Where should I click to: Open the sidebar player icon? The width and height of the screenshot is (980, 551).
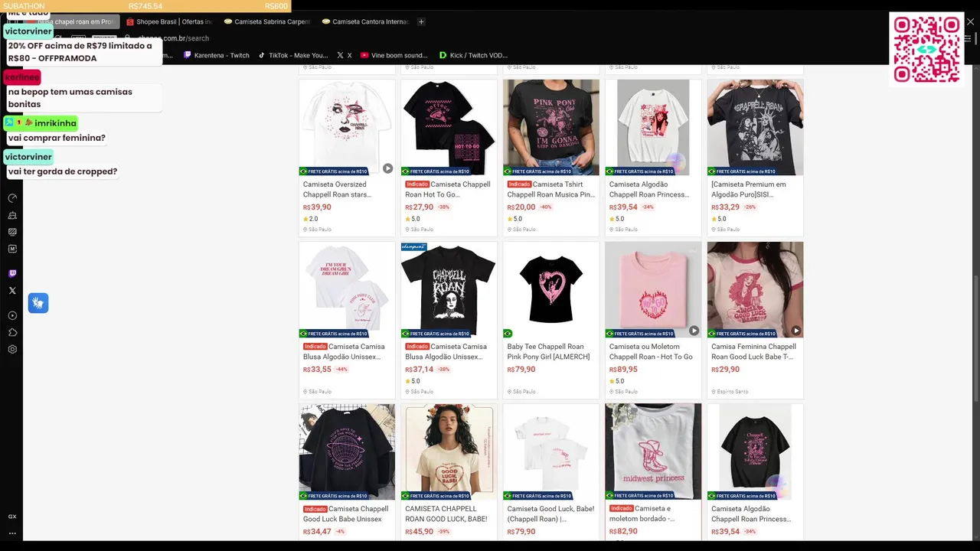pyautogui.click(x=12, y=315)
